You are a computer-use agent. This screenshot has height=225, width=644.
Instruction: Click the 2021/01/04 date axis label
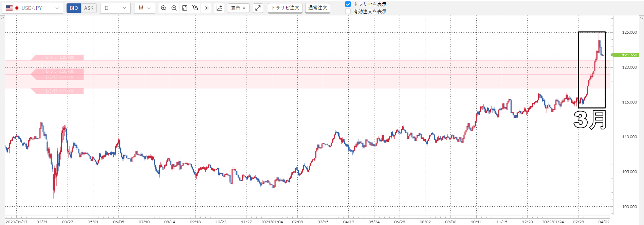(272, 222)
